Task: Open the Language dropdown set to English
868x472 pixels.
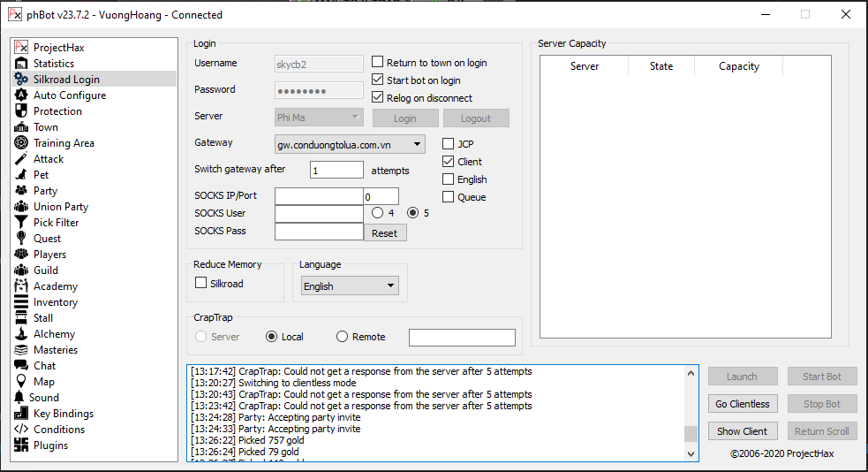Action: click(391, 286)
